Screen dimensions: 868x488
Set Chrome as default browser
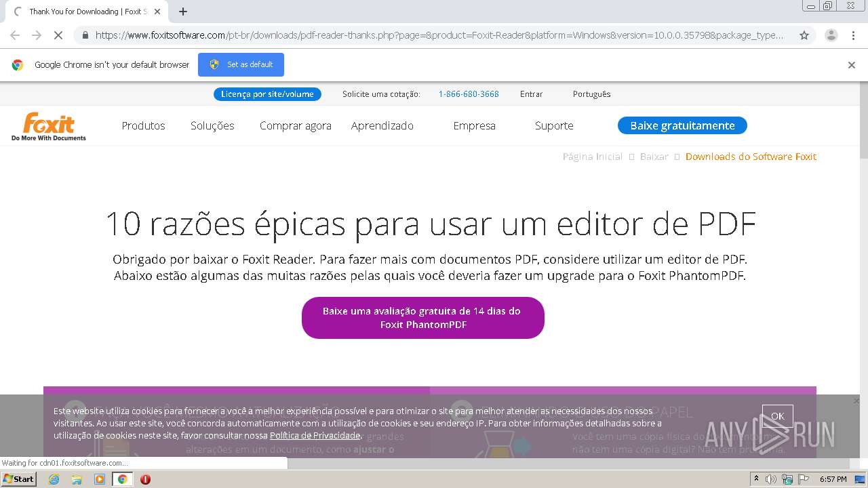[241, 65]
